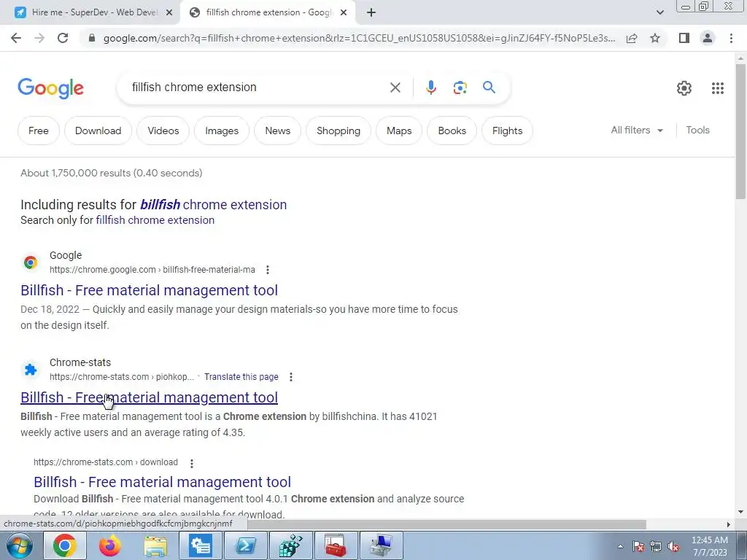The image size is (747, 560).
Task: Open Chrome three-dot menu
Action: [x=731, y=38]
